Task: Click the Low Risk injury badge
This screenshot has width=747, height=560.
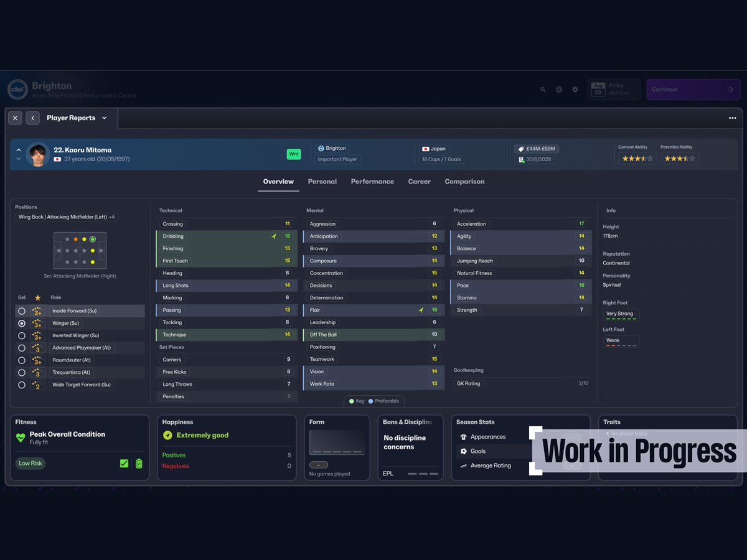Action: (31, 463)
